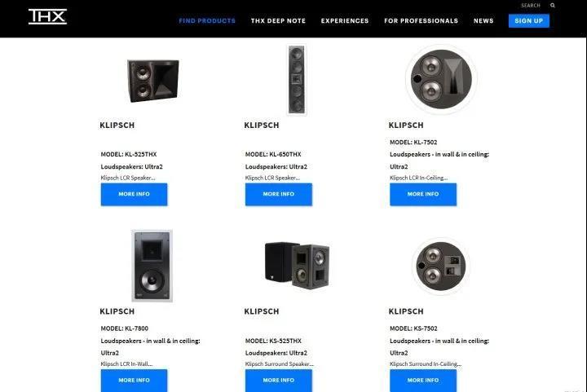Select the KL-7800 in-wall speaker image

[x=152, y=266]
